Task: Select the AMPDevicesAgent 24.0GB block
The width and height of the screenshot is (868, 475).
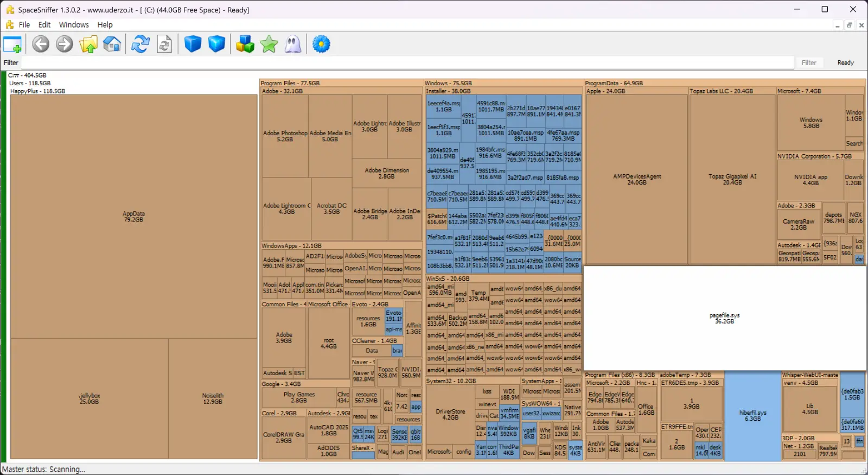Action: 637,180
